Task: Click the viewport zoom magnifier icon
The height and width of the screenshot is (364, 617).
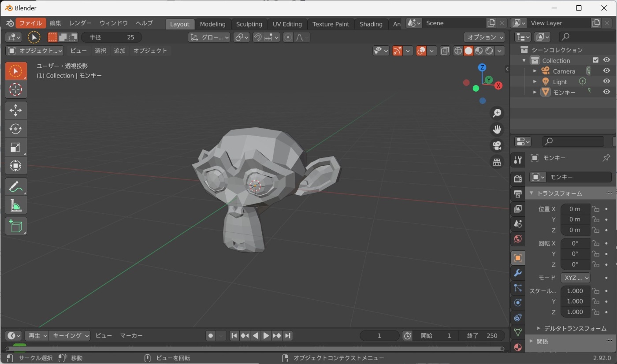Action: pyautogui.click(x=497, y=113)
